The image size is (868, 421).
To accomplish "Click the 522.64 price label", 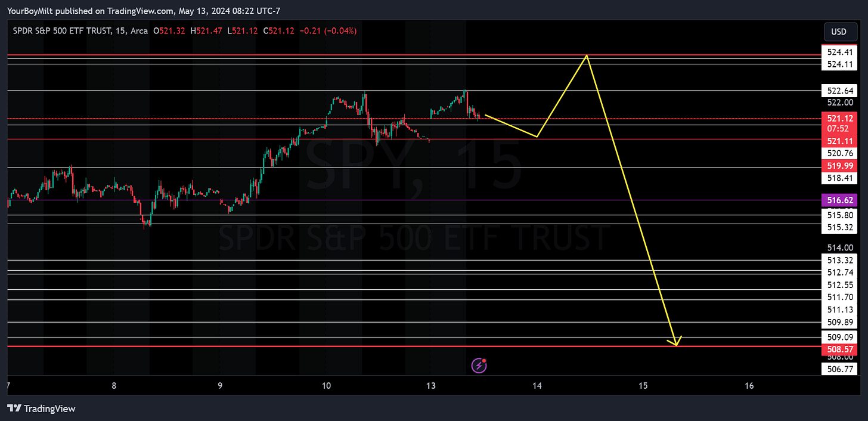I will pos(839,91).
